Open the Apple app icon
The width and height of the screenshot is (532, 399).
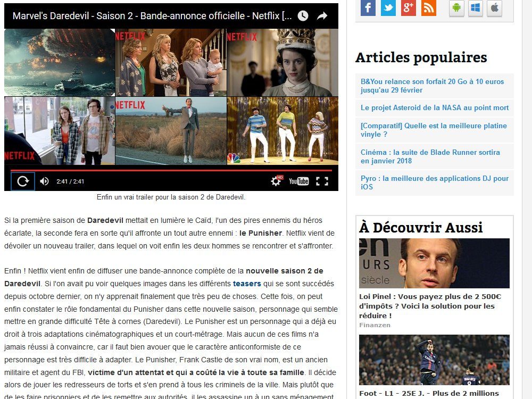click(x=494, y=8)
